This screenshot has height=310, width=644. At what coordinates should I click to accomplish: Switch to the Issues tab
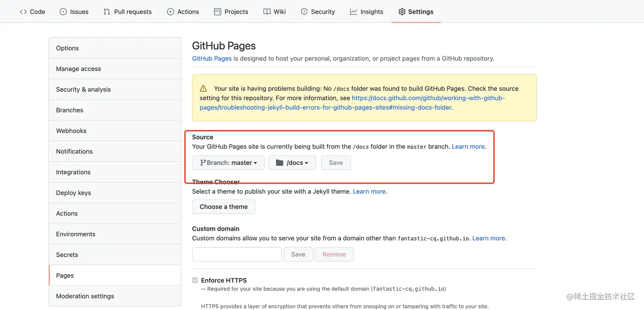(x=74, y=12)
